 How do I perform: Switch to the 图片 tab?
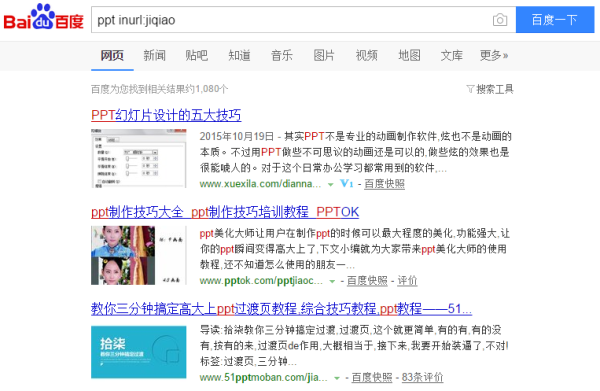[x=324, y=55]
